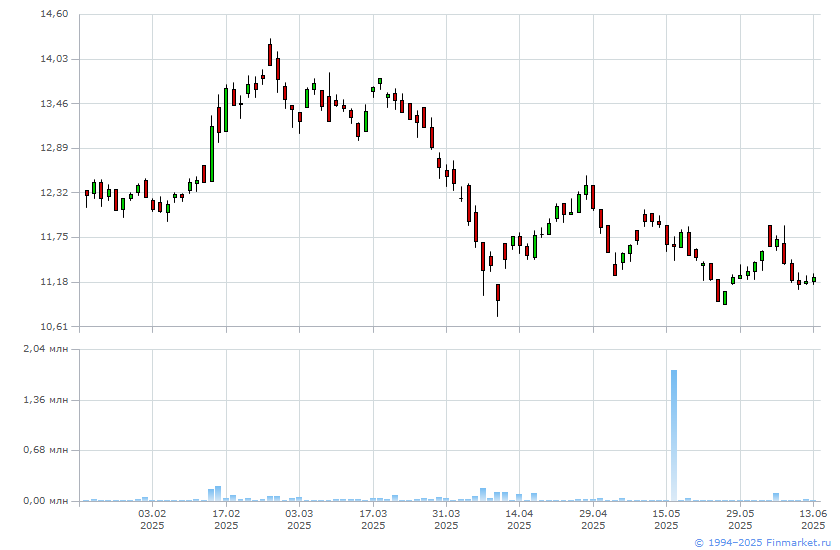Click the 10,61 price axis label

pos(54,326)
